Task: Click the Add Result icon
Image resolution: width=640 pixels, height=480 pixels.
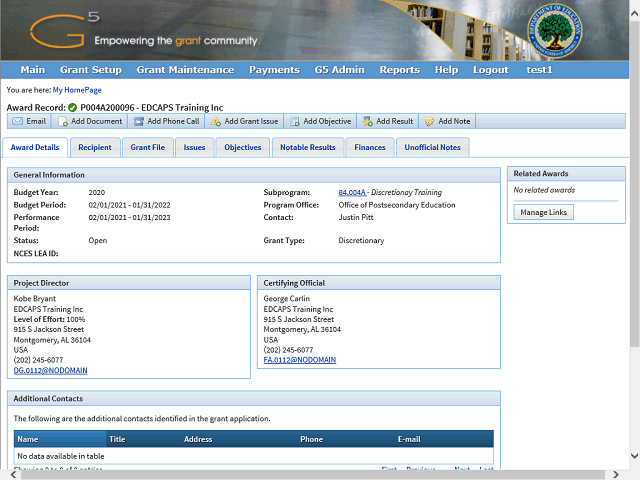Action: (x=368, y=121)
